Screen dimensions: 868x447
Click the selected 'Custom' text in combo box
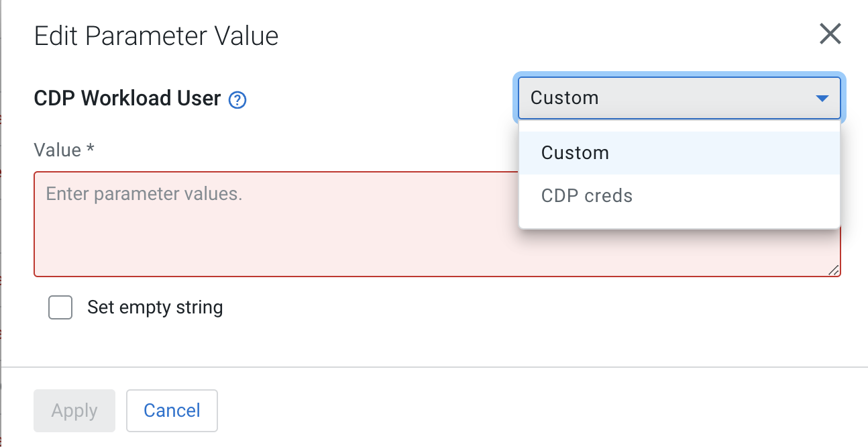[564, 98]
